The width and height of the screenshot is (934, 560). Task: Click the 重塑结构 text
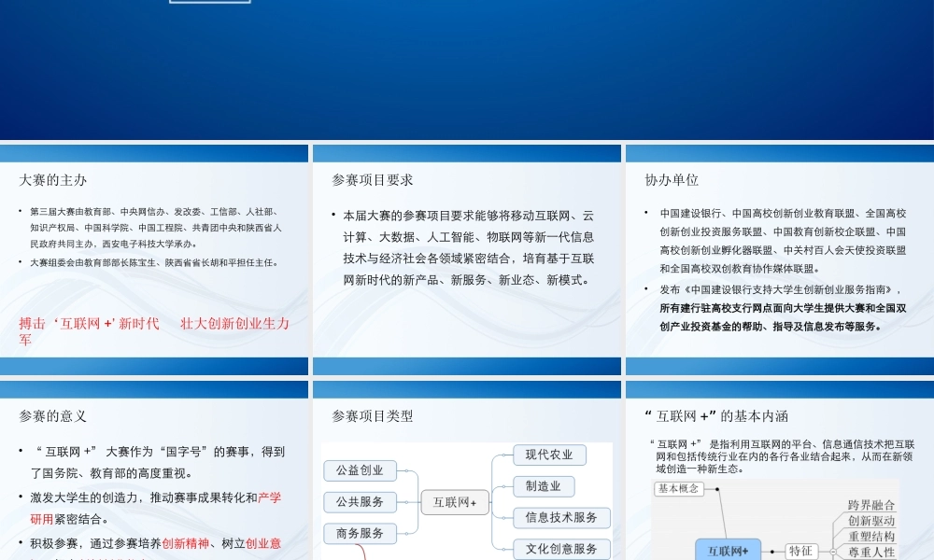pos(871,536)
